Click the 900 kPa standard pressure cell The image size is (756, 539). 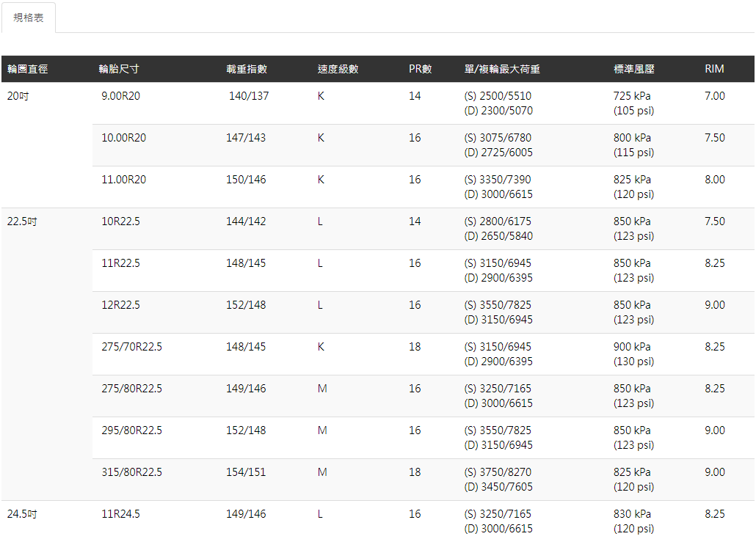coord(632,347)
